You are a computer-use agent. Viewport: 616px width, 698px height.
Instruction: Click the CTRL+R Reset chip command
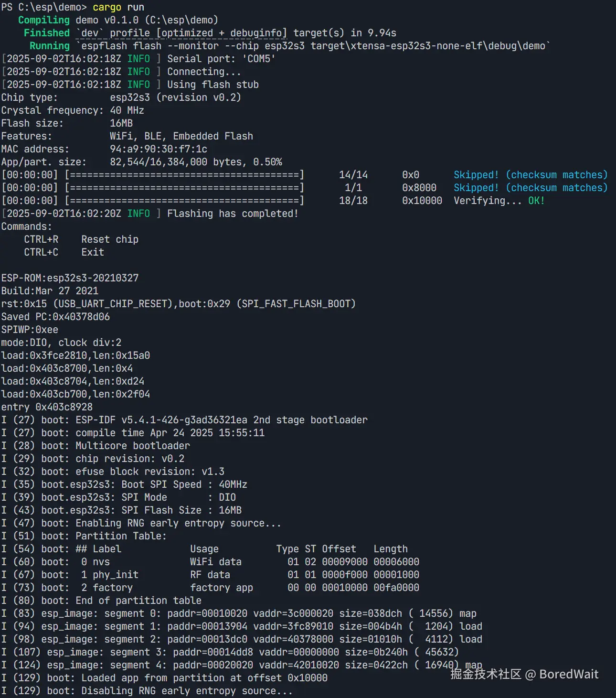coord(81,239)
